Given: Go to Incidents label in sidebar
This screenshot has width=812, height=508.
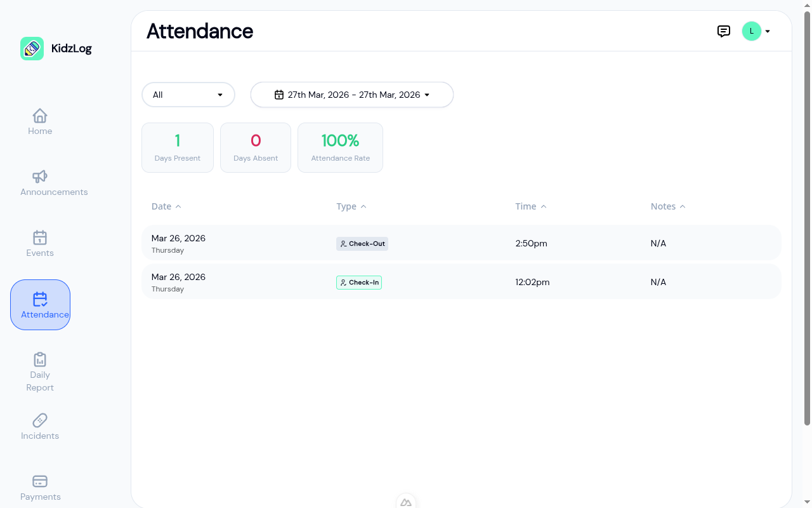Looking at the screenshot, I should tap(40, 436).
